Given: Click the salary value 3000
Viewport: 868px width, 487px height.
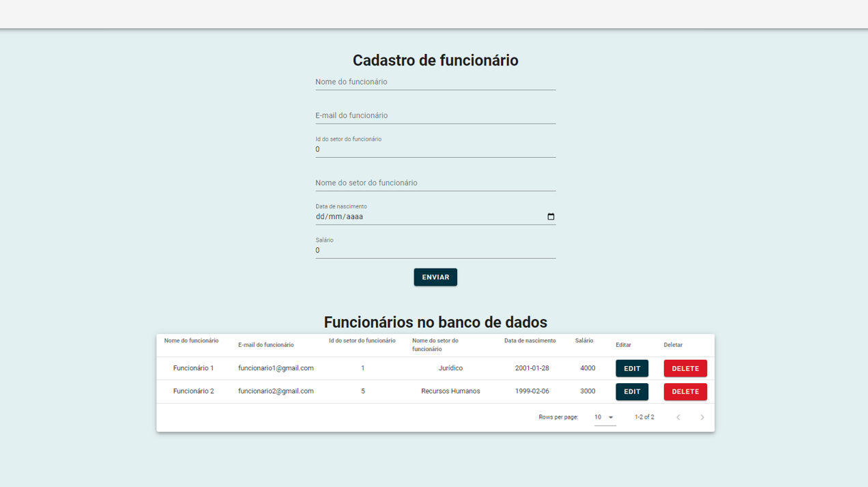Looking at the screenshot, I should [x=588, y=391].
